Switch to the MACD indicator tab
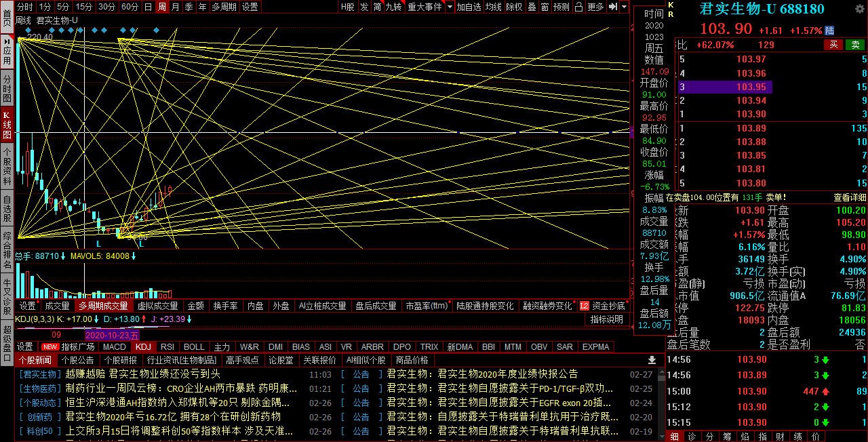Viewport: 868px width, 442px height. click(114, 346)
